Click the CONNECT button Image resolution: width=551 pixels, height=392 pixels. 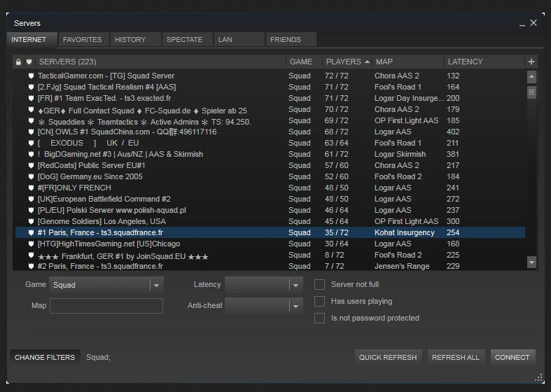(x=512, y=357)
